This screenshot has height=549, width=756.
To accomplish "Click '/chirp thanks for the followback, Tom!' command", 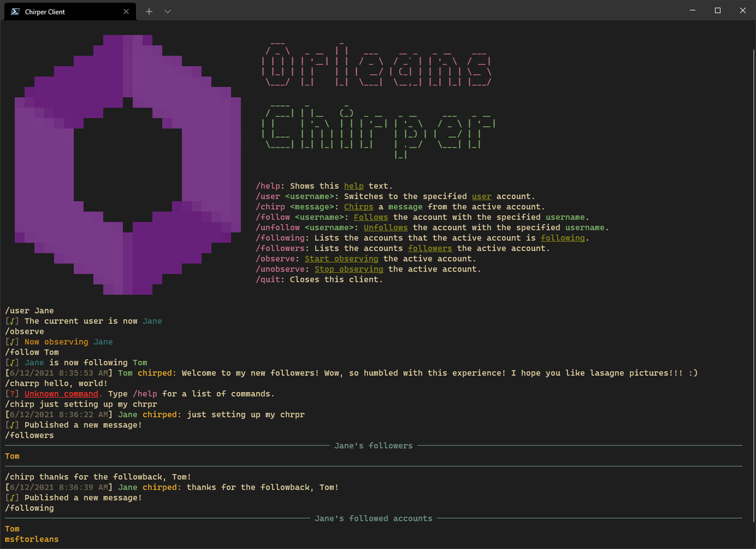I will click(x=98, y=477).
